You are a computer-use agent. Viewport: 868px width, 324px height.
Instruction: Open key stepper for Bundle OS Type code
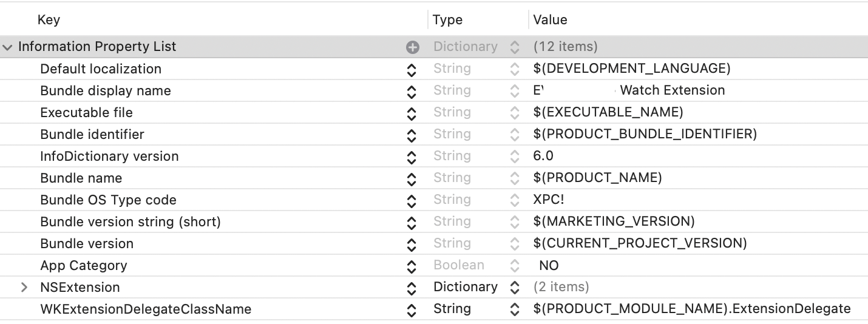pos(412,200)
